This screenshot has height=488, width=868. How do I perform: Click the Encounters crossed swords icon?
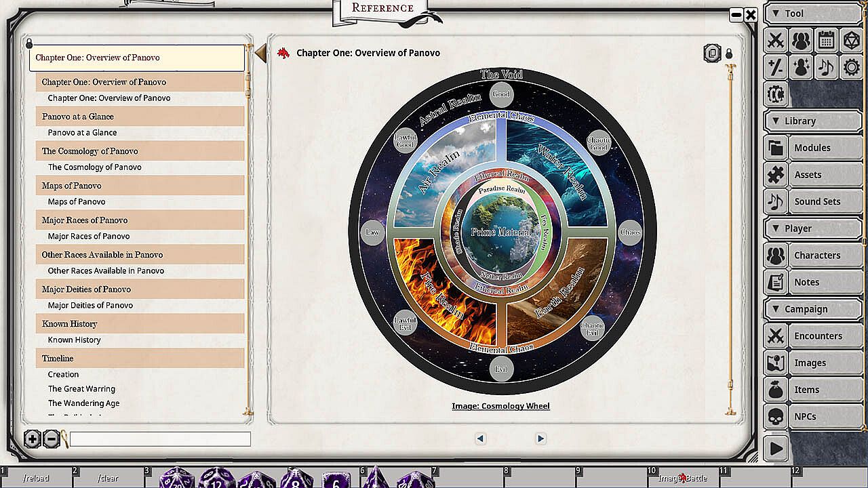(776, 336)
